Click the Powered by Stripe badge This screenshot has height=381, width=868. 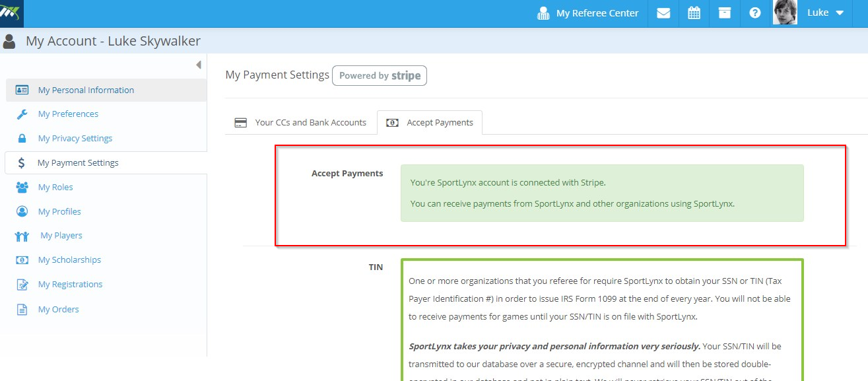380,76
